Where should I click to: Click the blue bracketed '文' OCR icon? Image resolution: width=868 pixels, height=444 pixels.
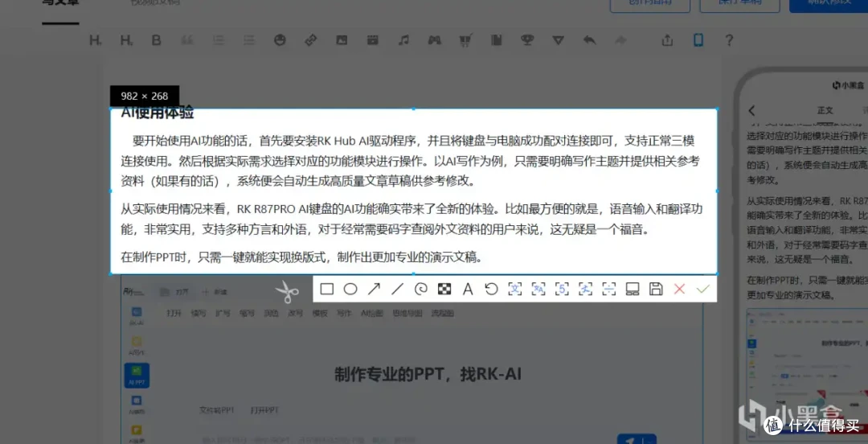[515, 289]
